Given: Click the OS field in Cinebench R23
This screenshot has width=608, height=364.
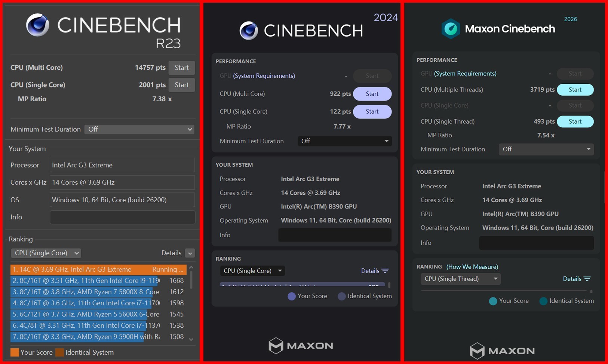Looking at the screenshot, I should tap(122, 200).
